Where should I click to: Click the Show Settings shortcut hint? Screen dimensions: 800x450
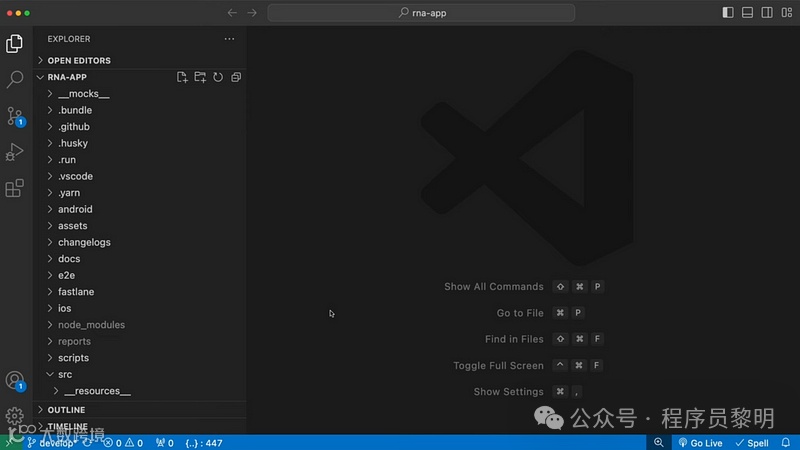click(528, 392)
